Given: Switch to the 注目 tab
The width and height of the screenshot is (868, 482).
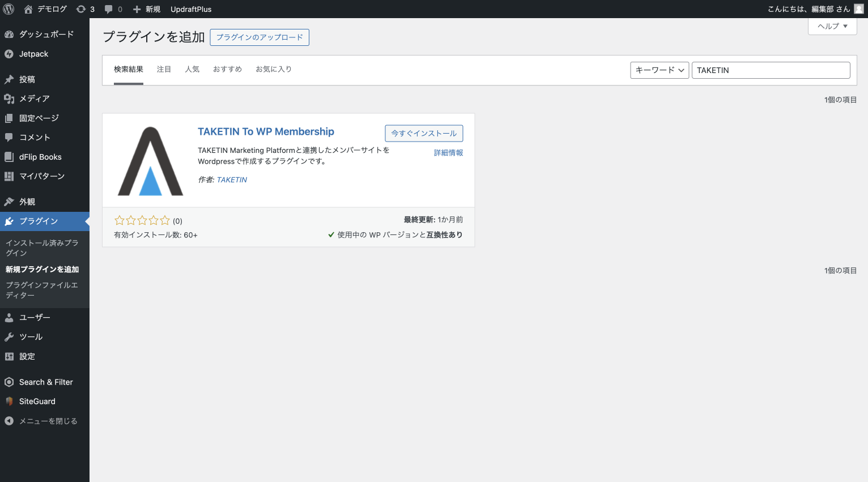Looking at the screenshot, I should [164, 69].
